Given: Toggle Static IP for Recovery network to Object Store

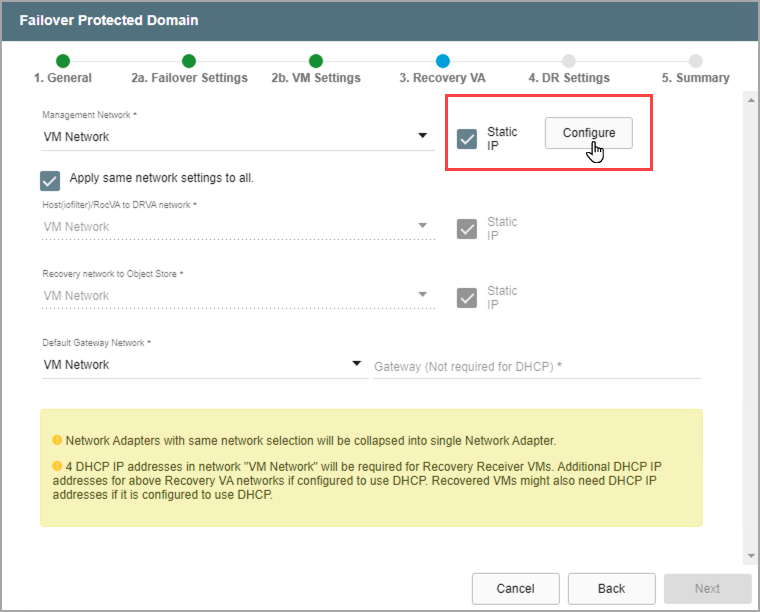Looking at the screenshot, I should (467, 298).
